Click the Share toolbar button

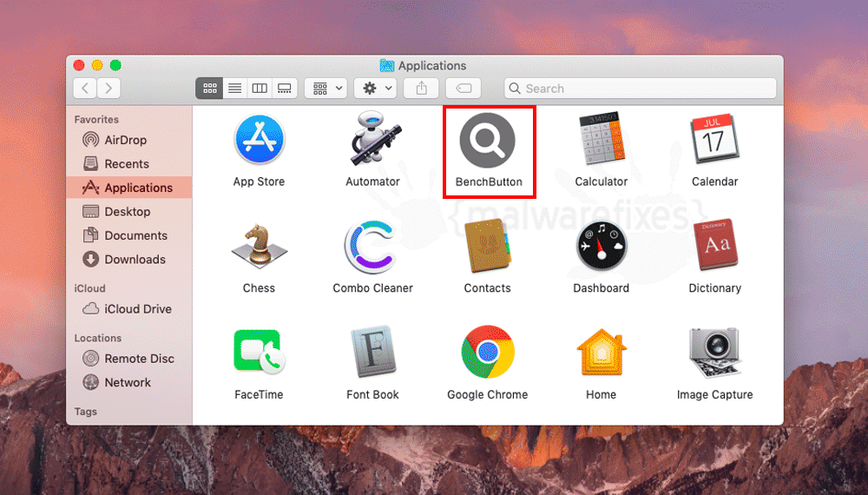[421, 88]
